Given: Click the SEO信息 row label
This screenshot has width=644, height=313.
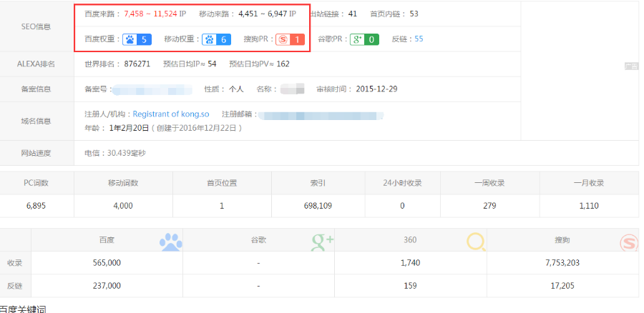Looking at the screenshot, I should pyautogui.click(x=36, y=26).
